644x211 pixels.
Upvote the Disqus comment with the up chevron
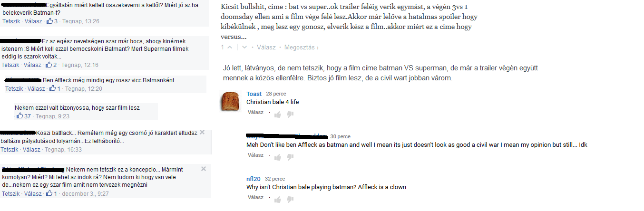pos(230,47)
